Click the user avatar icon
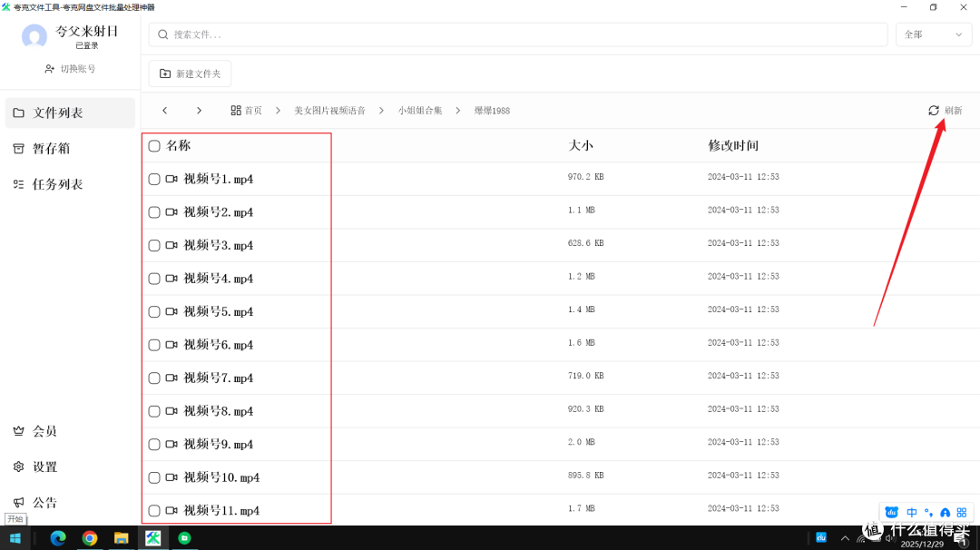 coord(34,36)
